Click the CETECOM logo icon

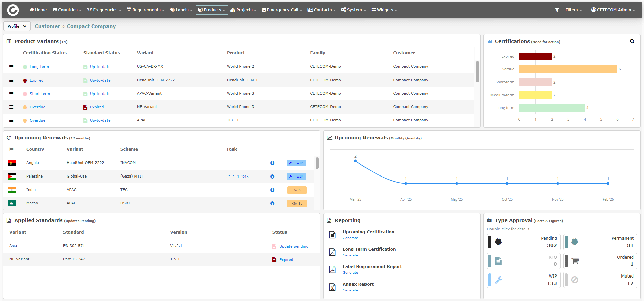coord(13,10)
